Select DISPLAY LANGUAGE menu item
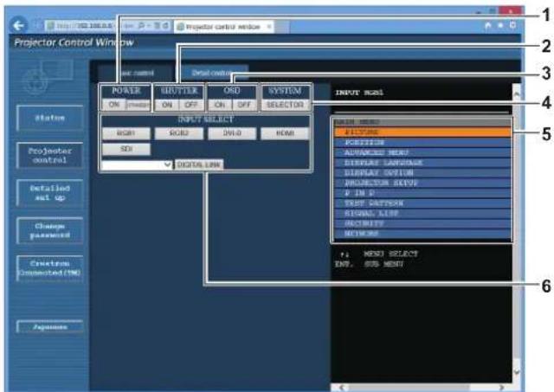The height and width of the screenshot is (392, 554). point(422,163)
